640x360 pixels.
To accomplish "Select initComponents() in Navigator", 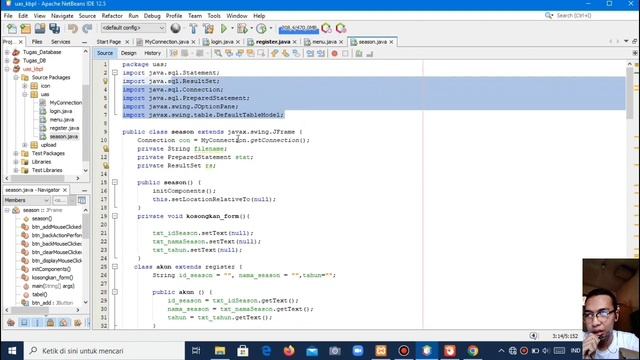I will pos(51,269).
